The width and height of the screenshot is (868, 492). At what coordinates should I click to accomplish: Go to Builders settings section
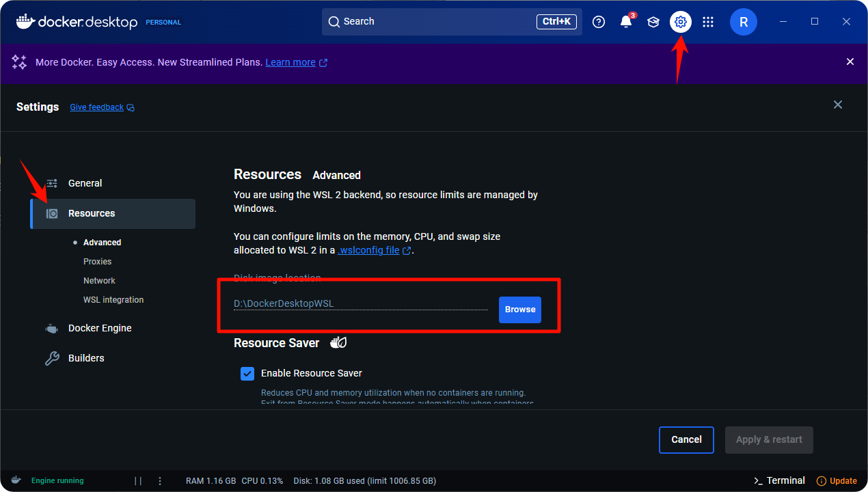86,358
